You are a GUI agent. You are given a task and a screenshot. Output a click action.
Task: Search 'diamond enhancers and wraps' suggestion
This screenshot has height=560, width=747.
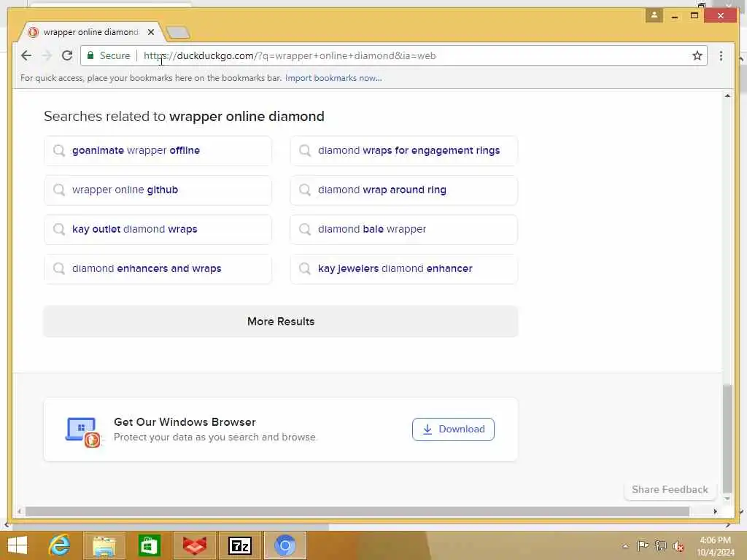click(x=158, y=268)
